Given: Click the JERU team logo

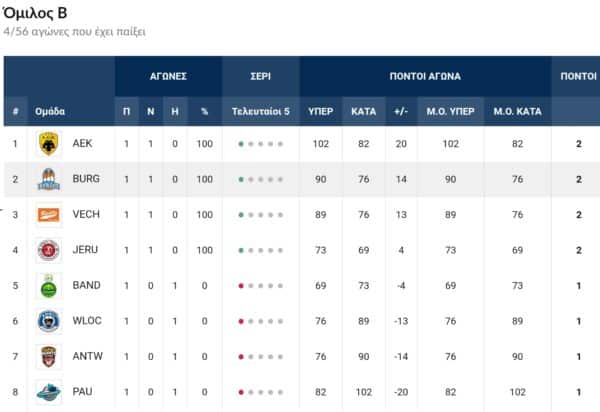Looking at the screenshot, I should coord(48,251).
